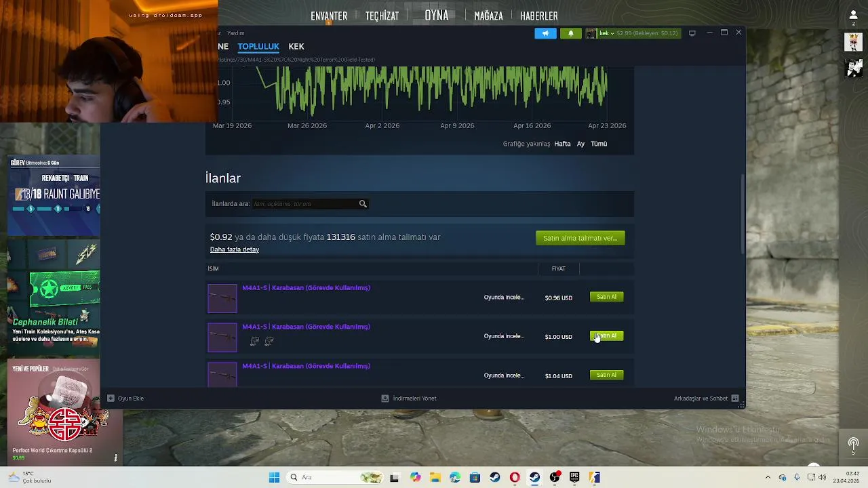
Task: Click the info icon on capsule card
Action: (115, 458)
